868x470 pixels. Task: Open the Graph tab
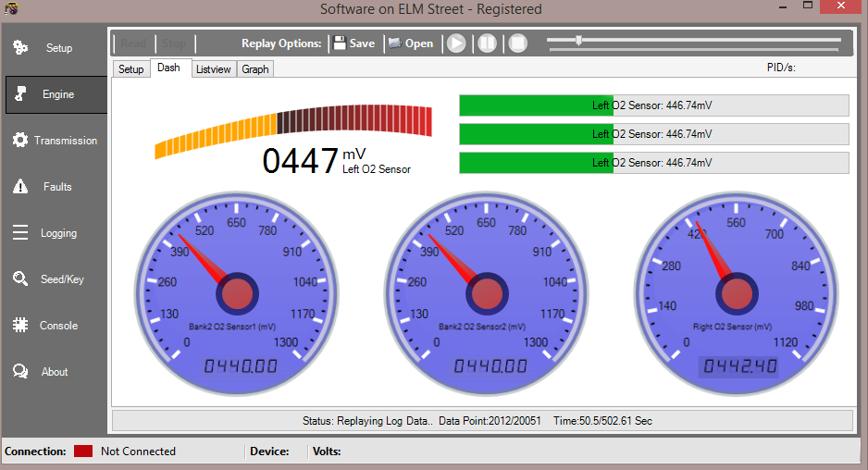click(255, 69)
